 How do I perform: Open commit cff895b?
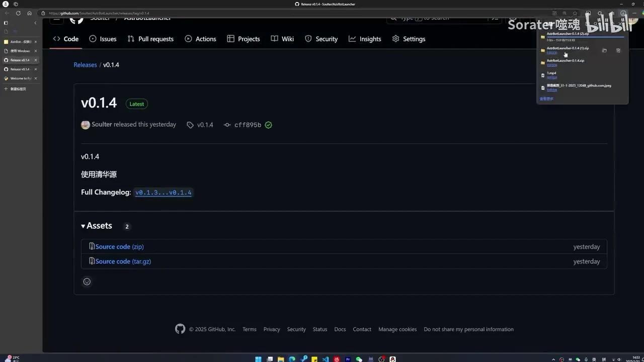pos(248,125)
